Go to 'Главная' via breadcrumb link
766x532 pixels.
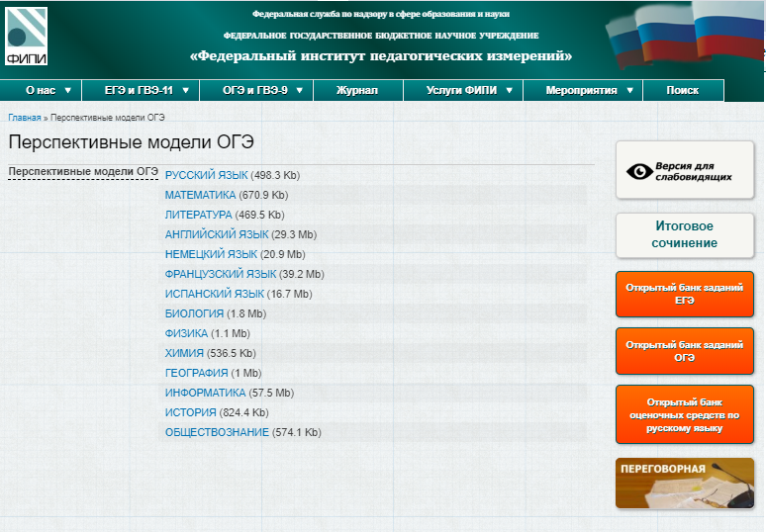pyautogui.click(x=25, y=118)
